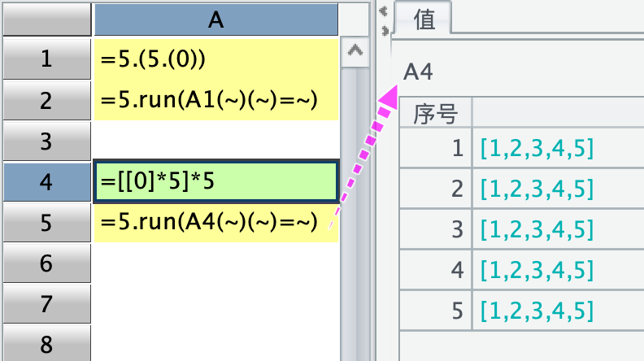Viewport: 644px width, 361px height.
Task: Click empty cell A3
Action: tap(216, 141)
